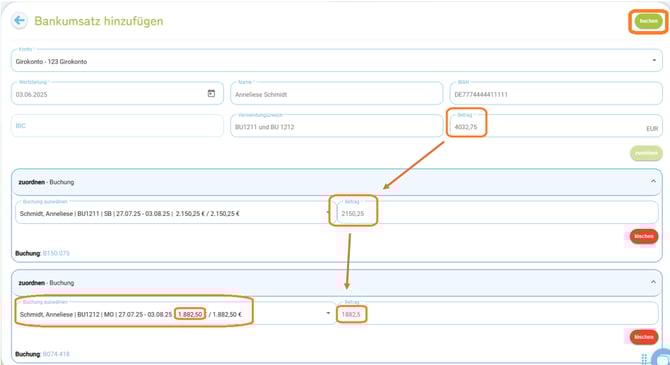Click the Name field Anneliese Schmidt
Image resolution: width=670 pixels, height=365 pixels.
pos(337,94)
